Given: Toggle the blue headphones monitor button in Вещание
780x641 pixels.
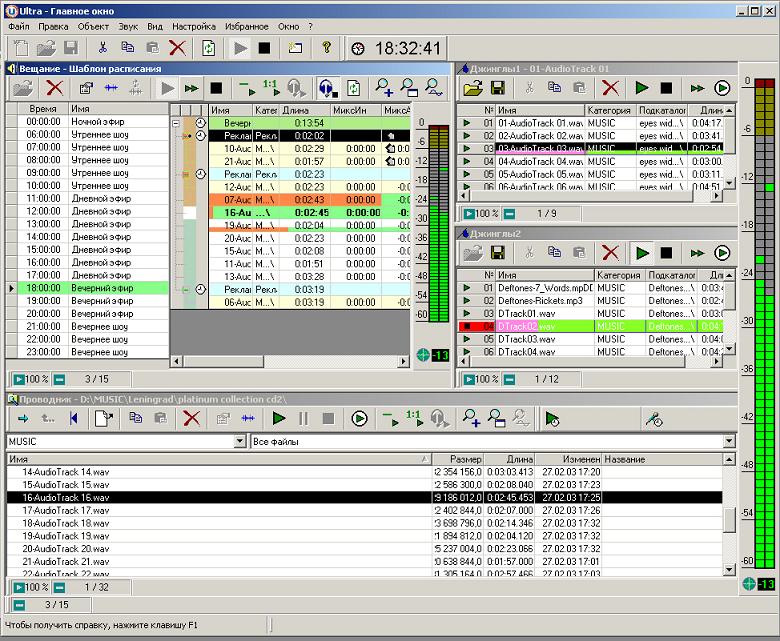Looking at the screenshot, I should coord(327,88).
